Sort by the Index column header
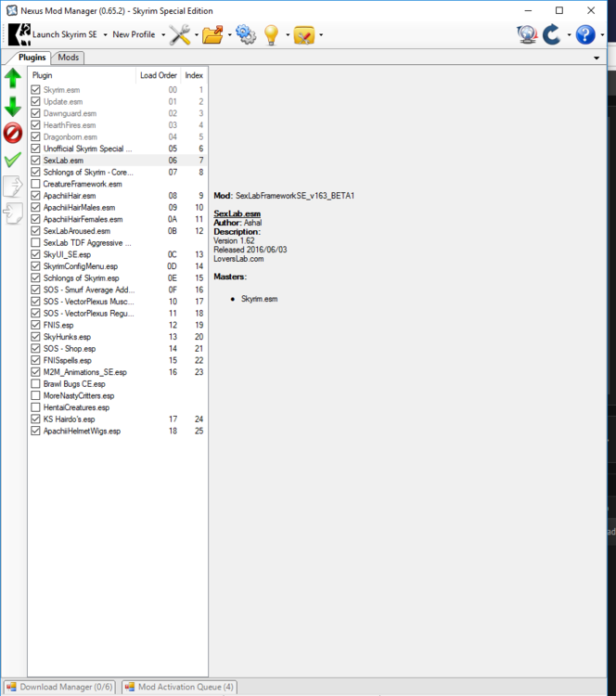 tap(194, 75)
